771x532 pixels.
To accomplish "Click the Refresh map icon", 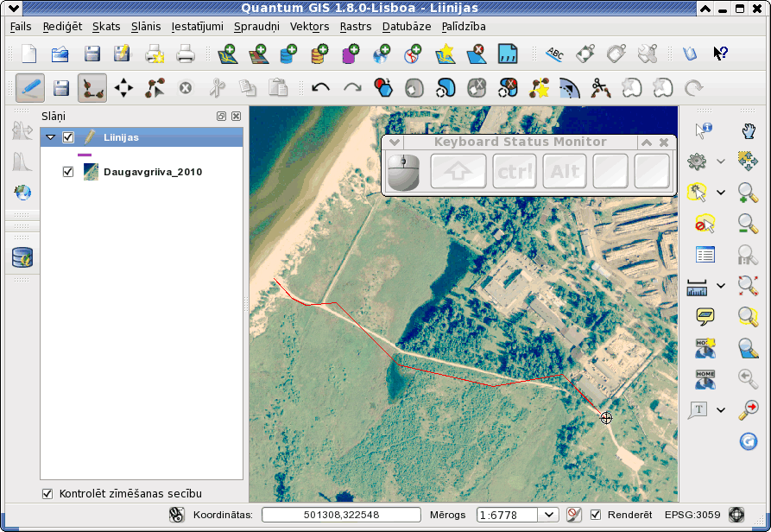I will coord(748,441).
